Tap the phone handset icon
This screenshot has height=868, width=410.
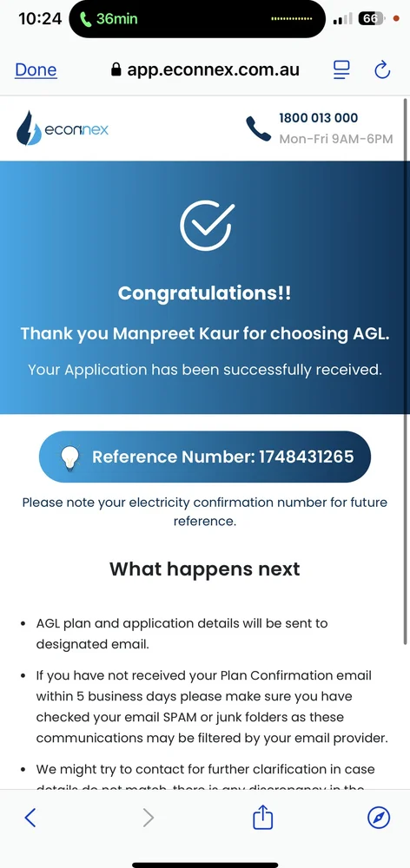[258, 128]
